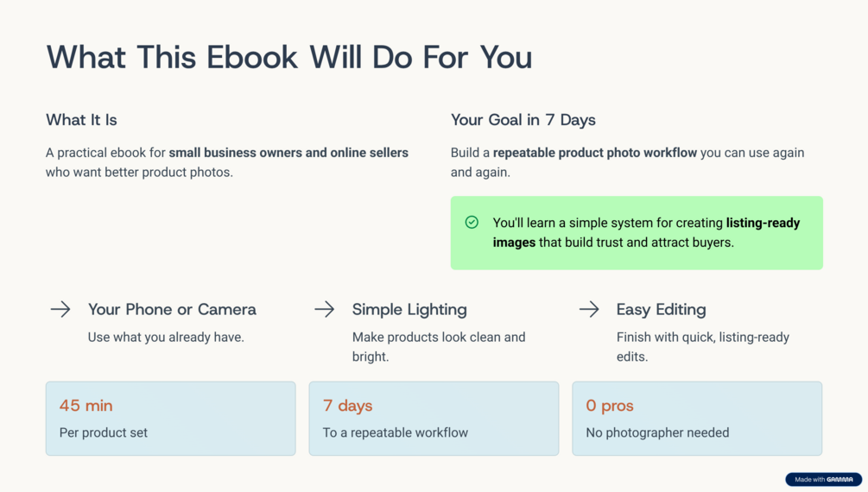This screenshot has width=868, height=492.
Task: Click the bold text small business owners and online sellers
Action: [x=288, y=153]
